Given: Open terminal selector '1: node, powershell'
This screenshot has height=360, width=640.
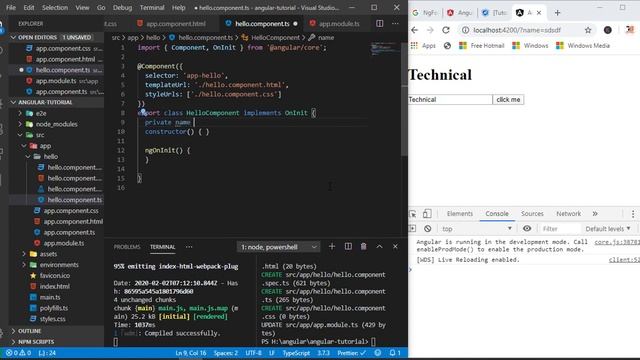Looking at the screenshot, I should [x=278, y=247].
